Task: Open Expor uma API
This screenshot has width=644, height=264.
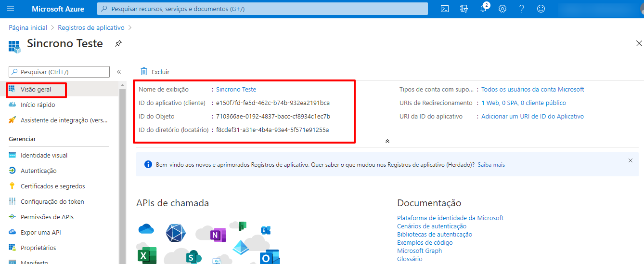Action: pos(41,232)
